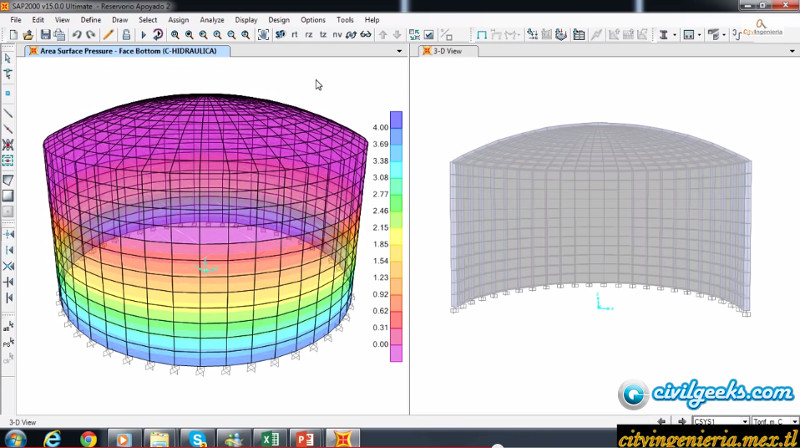Click the Run Analysis play icon
Image resolution: width=800 pixels, height=448 pixels.
coord(143,35)
